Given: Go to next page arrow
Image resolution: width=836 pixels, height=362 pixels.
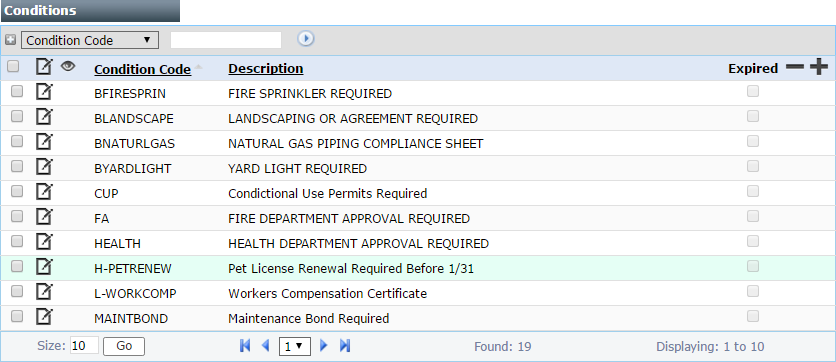Looking at the screenshot, I should 323,346.
